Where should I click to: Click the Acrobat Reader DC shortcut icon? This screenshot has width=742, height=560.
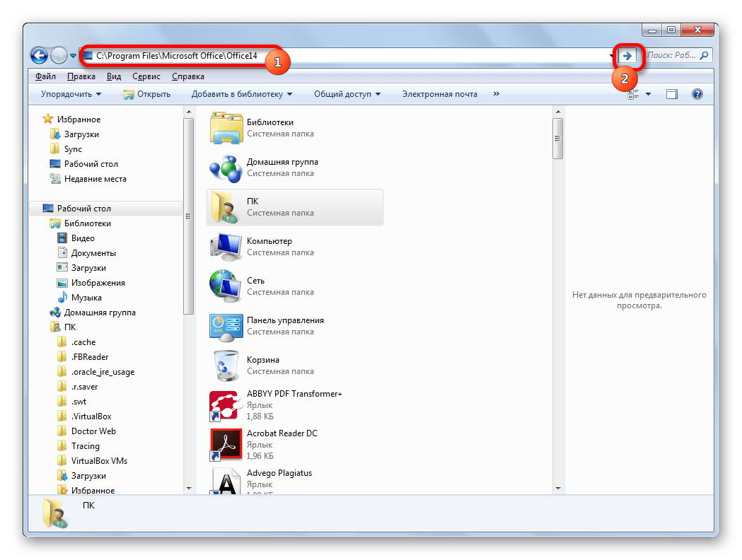point(226,445)
